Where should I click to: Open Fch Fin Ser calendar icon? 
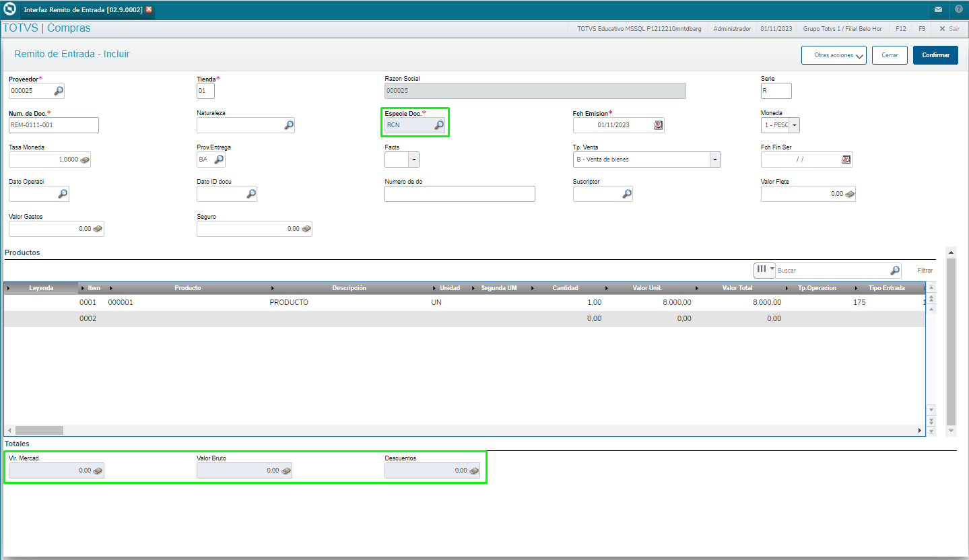pos(846,160)
